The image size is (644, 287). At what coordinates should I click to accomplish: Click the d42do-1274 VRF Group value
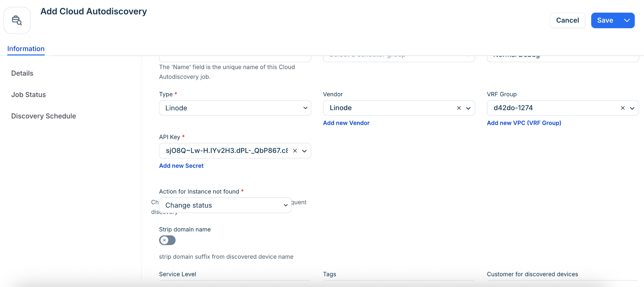[513, 108]
